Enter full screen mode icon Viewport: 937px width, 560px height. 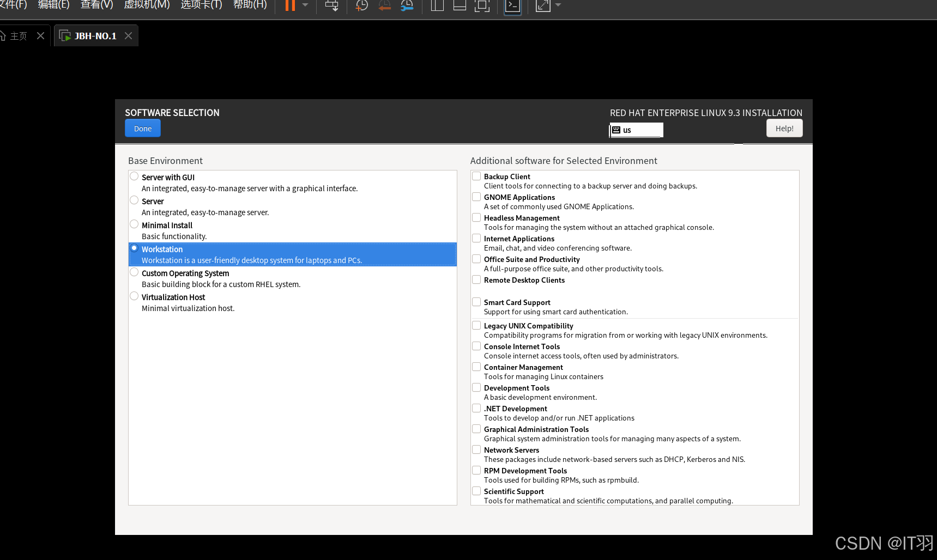[x=482, y=5]
